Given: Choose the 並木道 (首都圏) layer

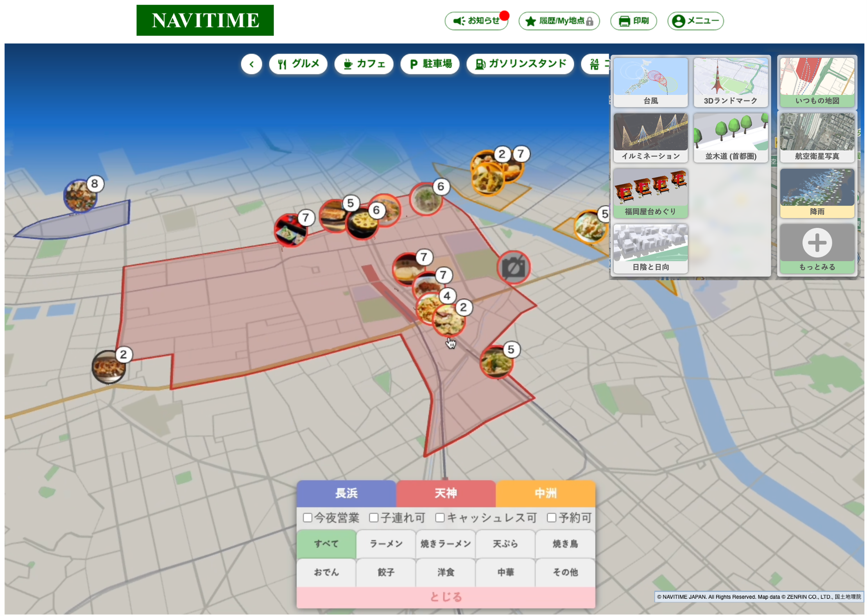Looking at the screenshot, I should click(731, 138).
